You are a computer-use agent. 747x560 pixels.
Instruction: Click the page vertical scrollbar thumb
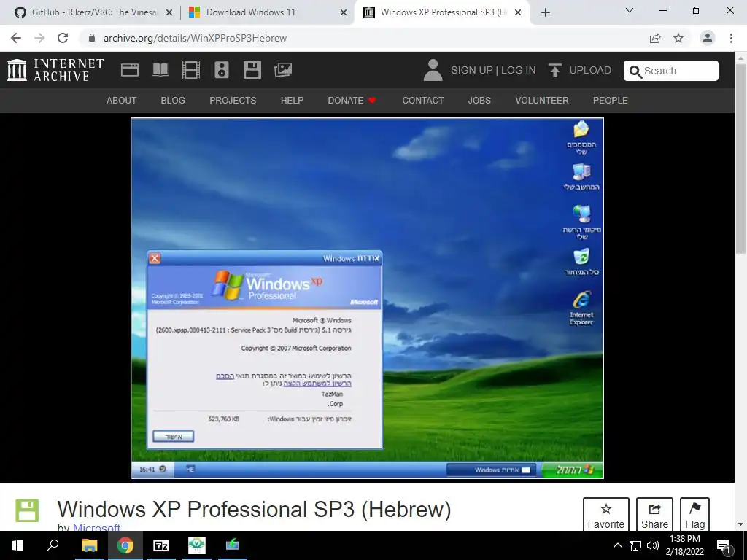pyautogui.click(x=740, y=157)
